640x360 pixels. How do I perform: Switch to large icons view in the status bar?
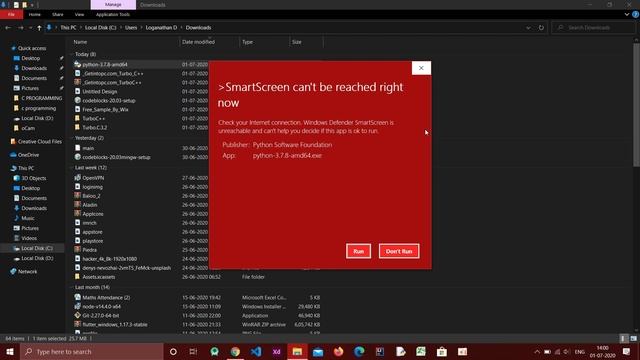coord(633,338)
